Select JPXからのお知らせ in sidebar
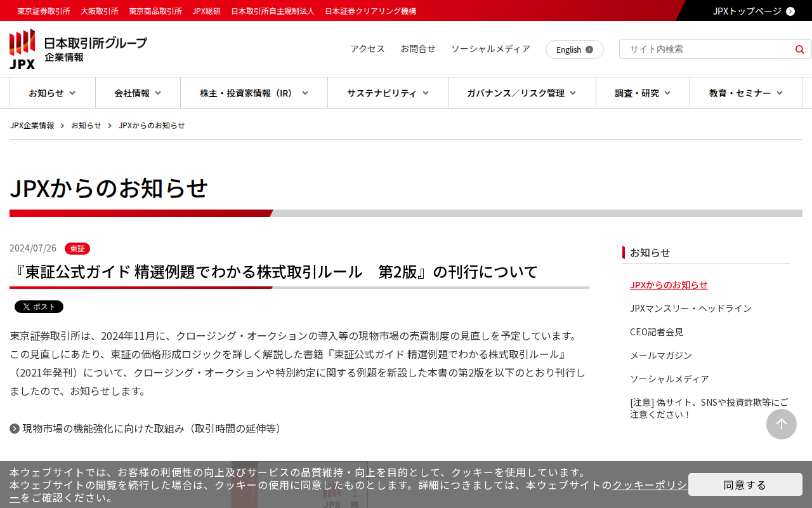 669,285
